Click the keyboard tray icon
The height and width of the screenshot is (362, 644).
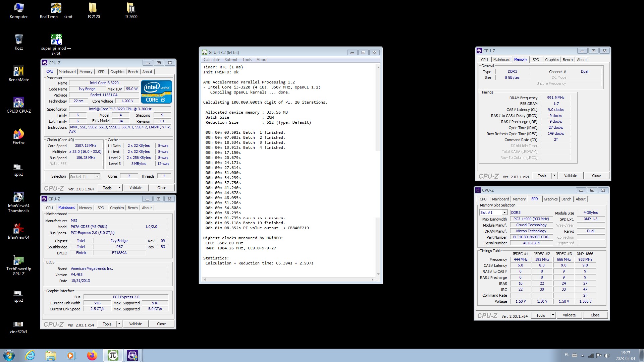click(575, 356)
